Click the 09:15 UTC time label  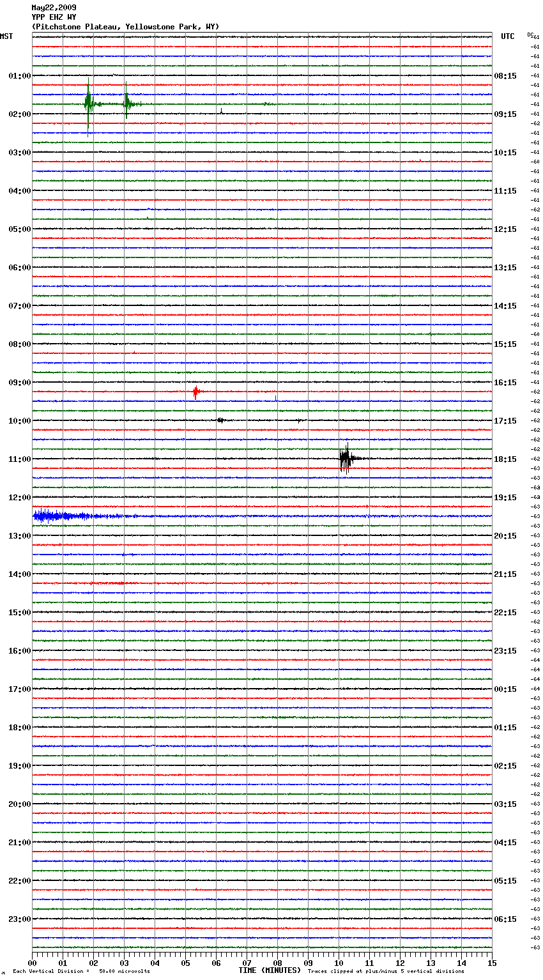coord(505,114)
